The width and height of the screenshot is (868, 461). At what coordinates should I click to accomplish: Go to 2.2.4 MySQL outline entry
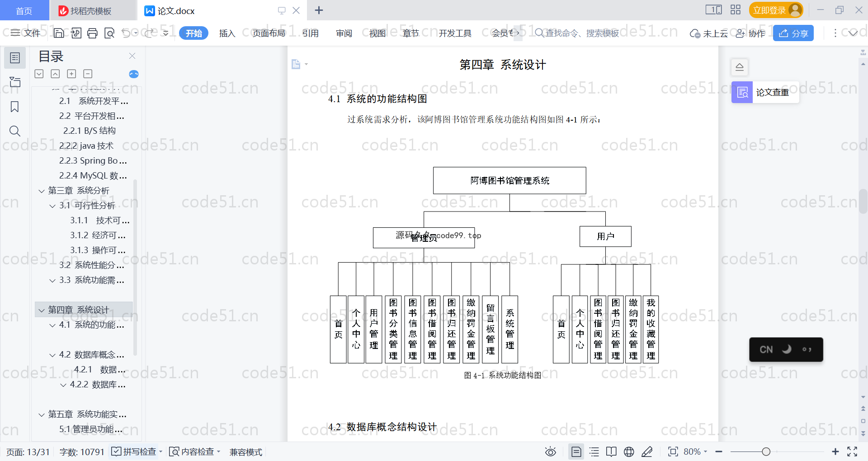click(x=93, y=175)
